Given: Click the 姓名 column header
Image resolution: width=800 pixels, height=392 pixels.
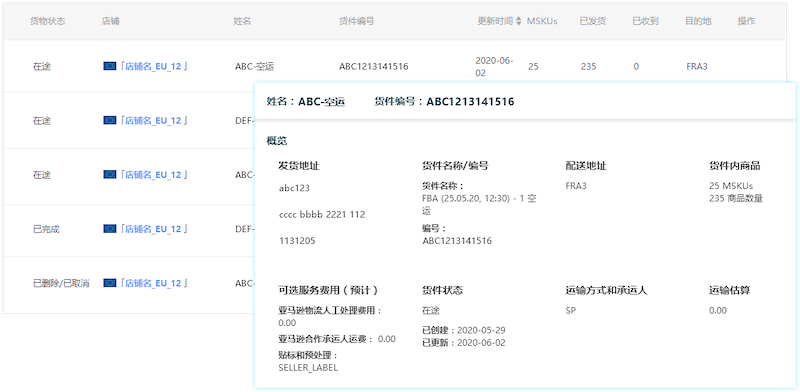Looking at the screenshot, I should (x=242, y=21).
